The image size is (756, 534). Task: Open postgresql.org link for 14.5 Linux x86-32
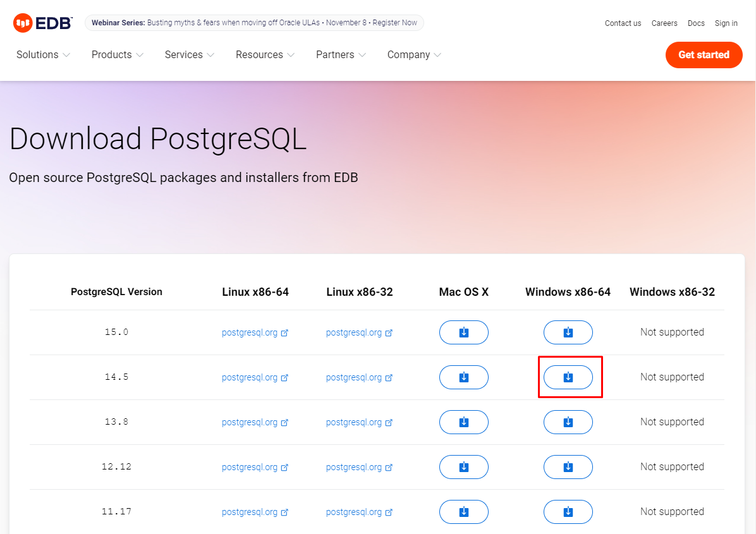(x=359, y=377)
